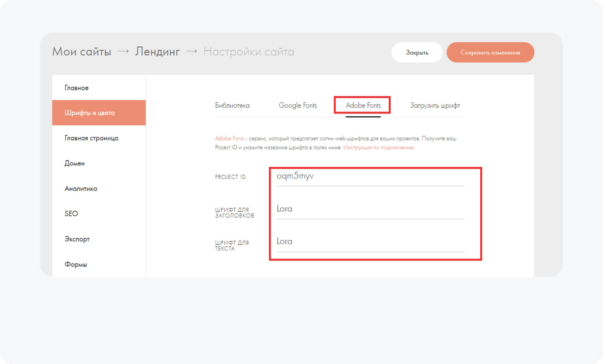Open the Экспорт section
This screenshot has width=603, height=364.
[x=77, y=239]
